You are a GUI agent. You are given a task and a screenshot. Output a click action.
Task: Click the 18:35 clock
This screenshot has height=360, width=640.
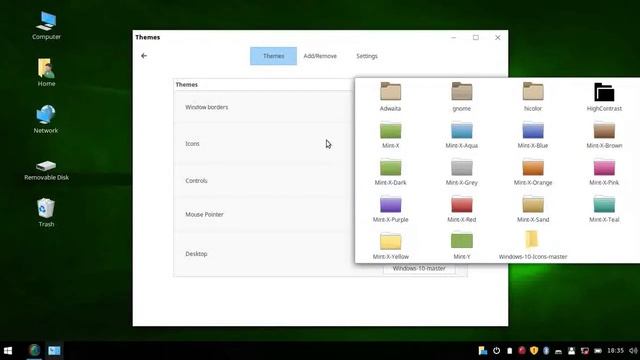click(x=615, y=351)
